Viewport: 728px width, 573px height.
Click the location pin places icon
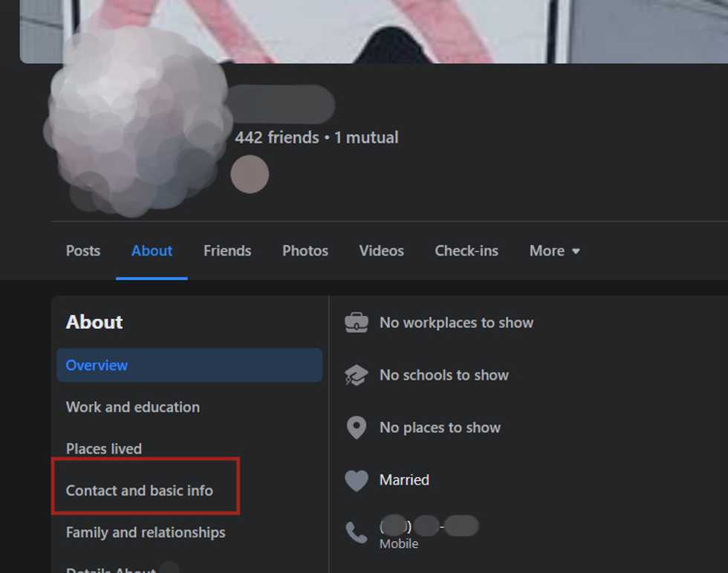coord(356,427)
